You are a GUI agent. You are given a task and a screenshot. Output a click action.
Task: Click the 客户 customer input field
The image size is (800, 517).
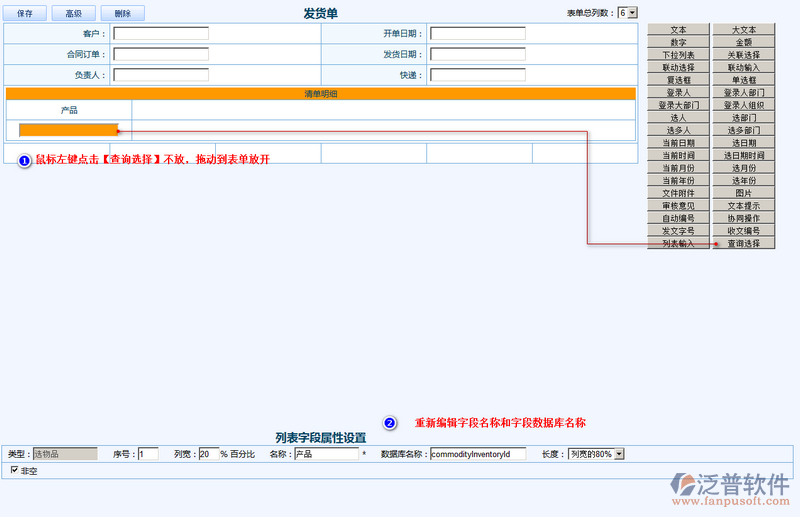tap(161, 33)
